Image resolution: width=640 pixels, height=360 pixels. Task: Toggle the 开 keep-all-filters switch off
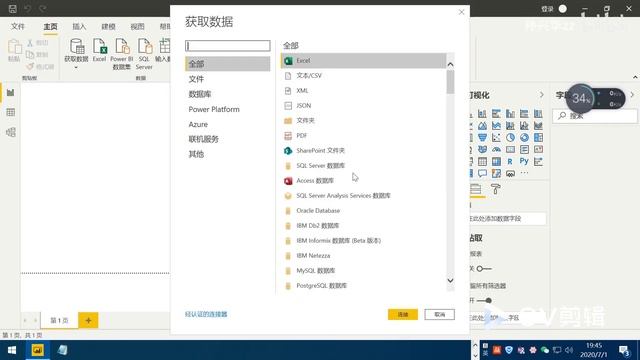(x=484, y=300)
